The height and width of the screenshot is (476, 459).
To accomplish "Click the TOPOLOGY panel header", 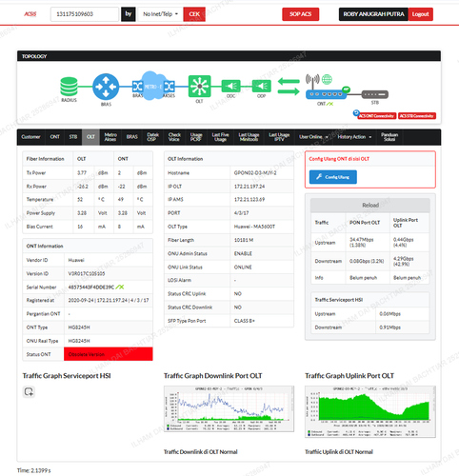I will click(x=229, y=56).
